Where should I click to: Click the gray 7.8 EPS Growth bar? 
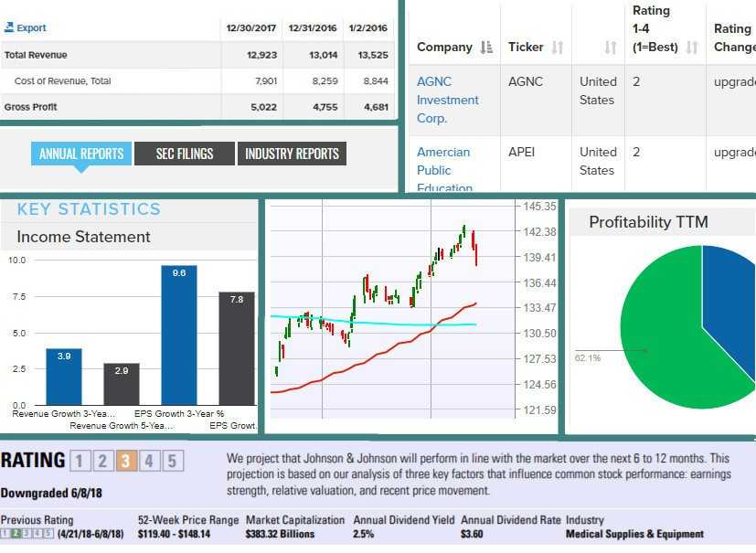(237, 348)
